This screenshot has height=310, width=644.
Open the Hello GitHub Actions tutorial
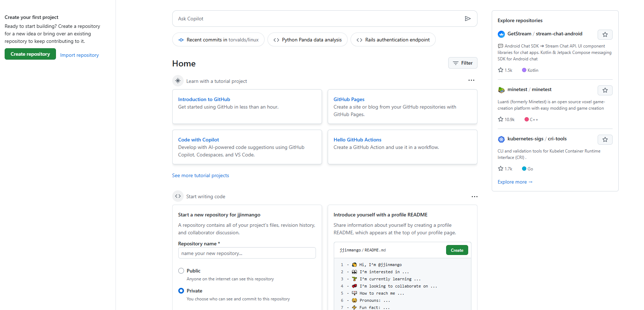pyautogui.click(x=357, y=140)
